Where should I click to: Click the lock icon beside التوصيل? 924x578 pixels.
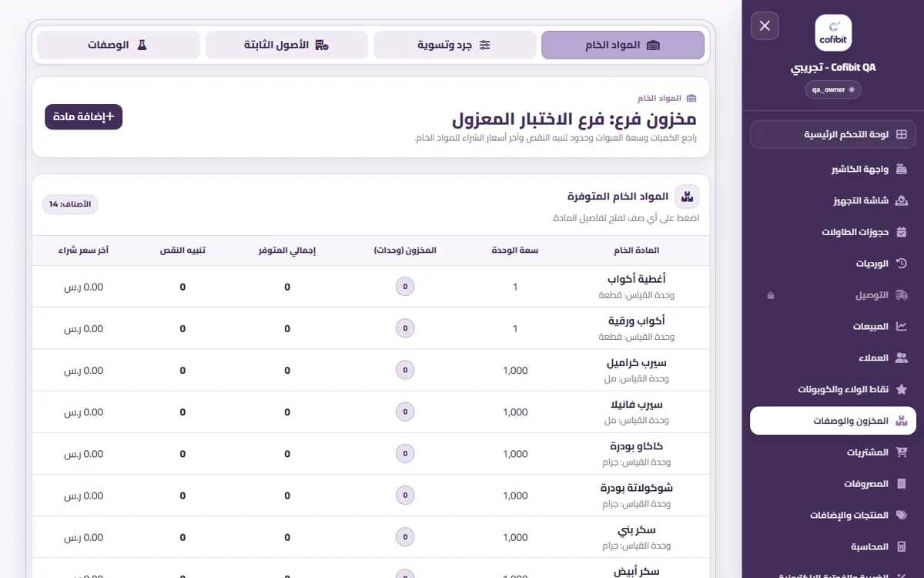[x=771, y=295]
